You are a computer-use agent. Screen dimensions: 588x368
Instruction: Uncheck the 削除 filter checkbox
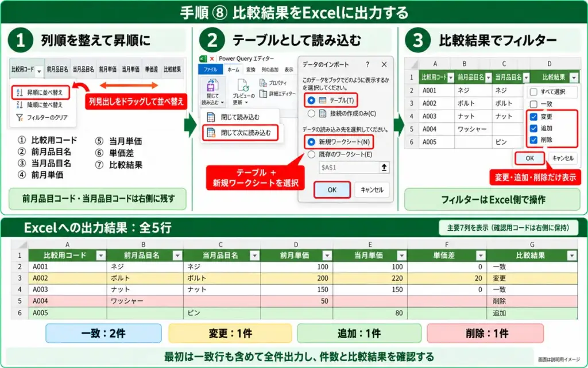point(533,140)
